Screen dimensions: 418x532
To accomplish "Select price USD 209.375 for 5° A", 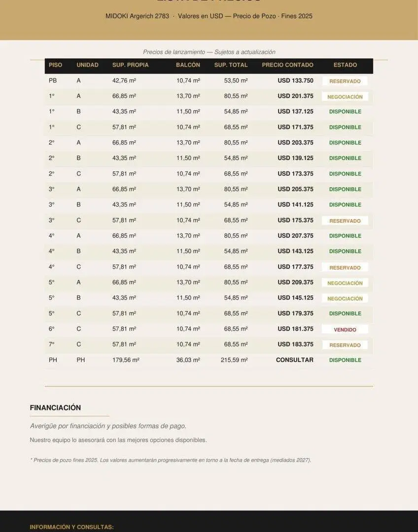I will tap(295, 282).
